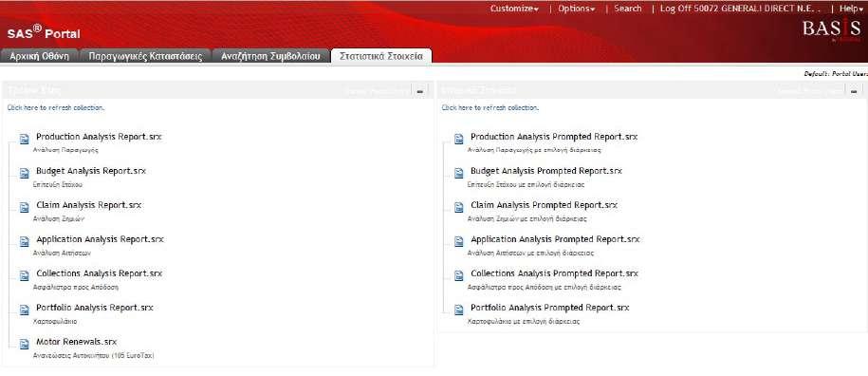The image size is (868, 376).
Task: Click the BASIS logo
Action: coord(831,29)
